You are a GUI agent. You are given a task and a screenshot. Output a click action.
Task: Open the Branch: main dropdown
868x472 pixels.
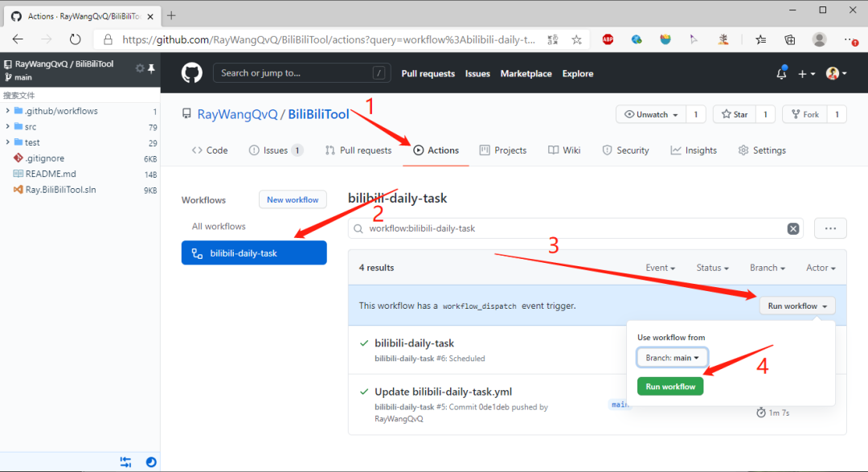pyautogui.click(x=672, y=358)
